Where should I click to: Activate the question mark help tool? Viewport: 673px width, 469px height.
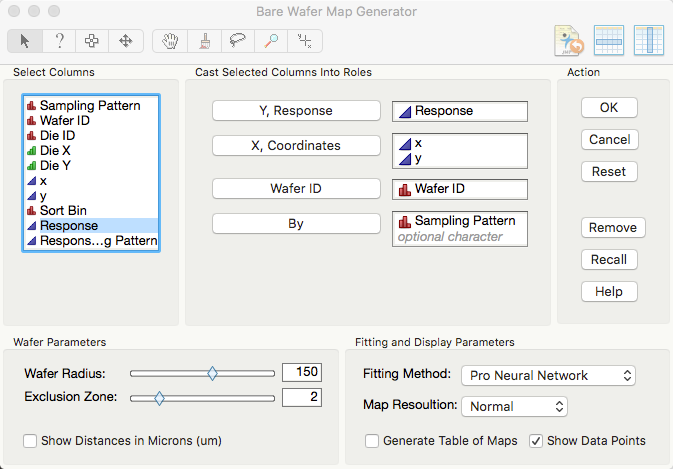click(x=59, y=41)
